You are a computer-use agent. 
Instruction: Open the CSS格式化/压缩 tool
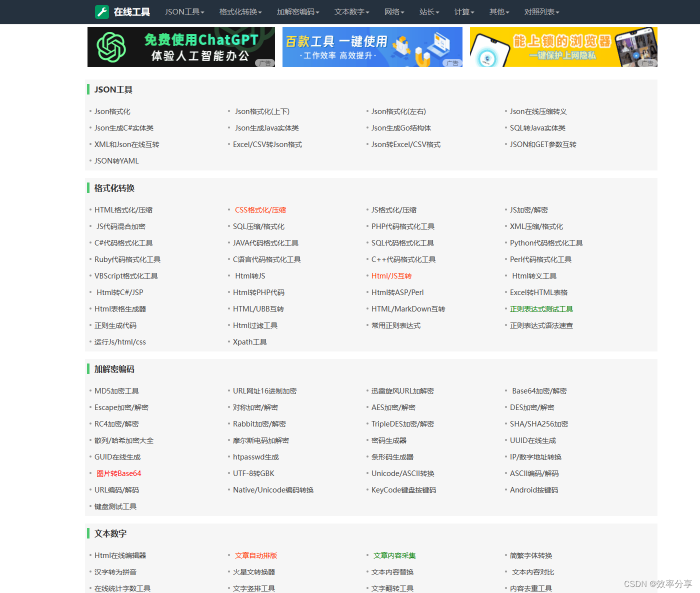pos(260,209)
